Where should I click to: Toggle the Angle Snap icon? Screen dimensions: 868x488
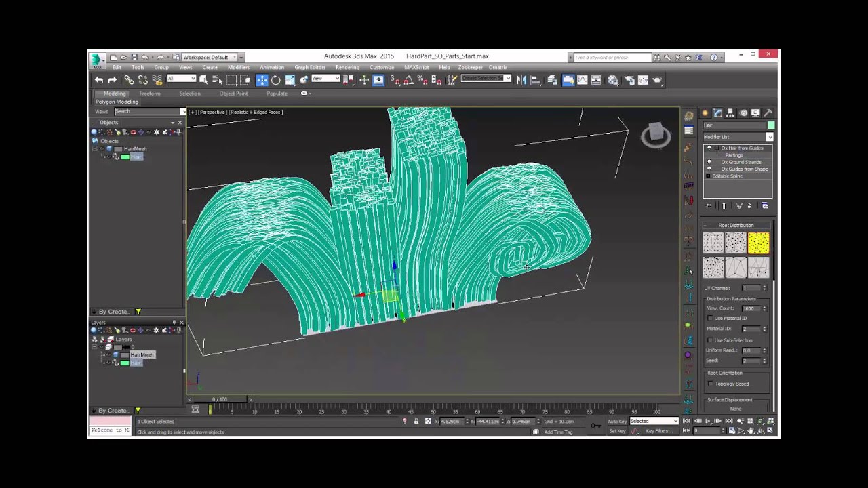tap(408, 80)
